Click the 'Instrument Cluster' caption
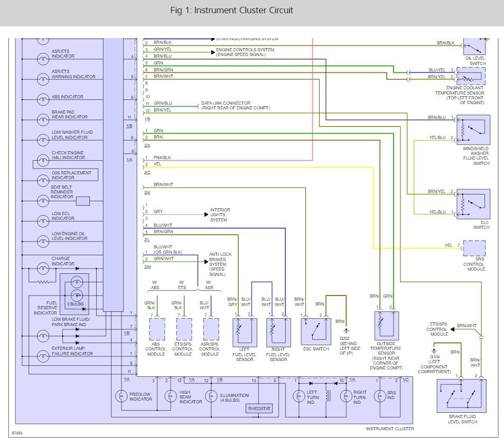Image resolution: width=504 pixels, height=444 pixels. tap(390, 429)
